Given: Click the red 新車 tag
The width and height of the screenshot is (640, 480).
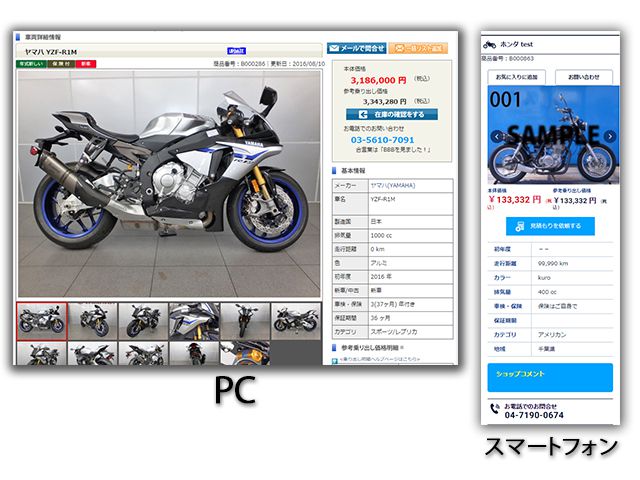Looking at the screenshot, I should 86,64.
